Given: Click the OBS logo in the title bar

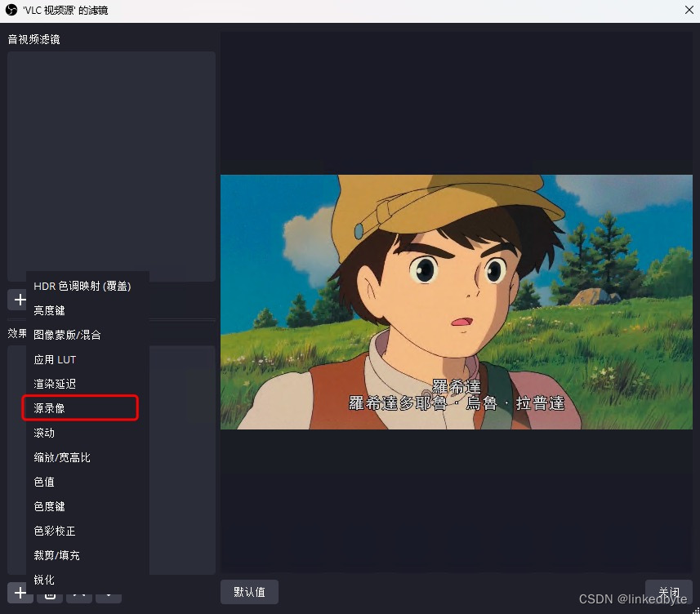Looking at the screenshot, I should [11, 10].
